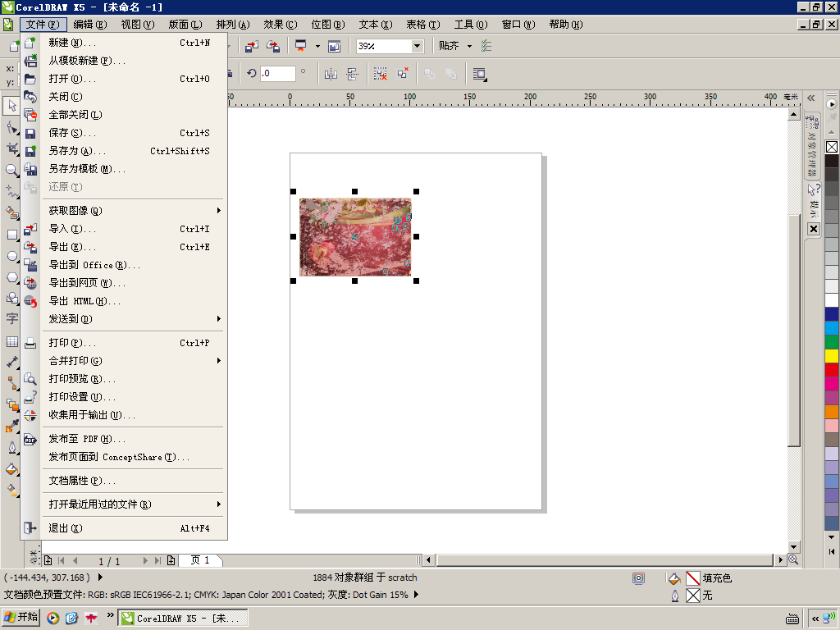Click the Welcome screen icon in toolbar
This screenshot has width=840, height=630.
click(335, 46)
